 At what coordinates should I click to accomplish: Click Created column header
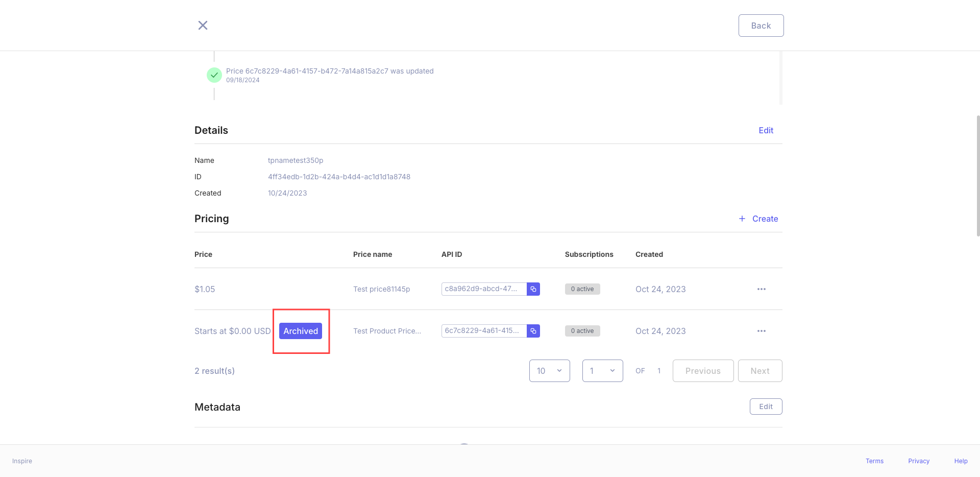click(x=649, y=254)
